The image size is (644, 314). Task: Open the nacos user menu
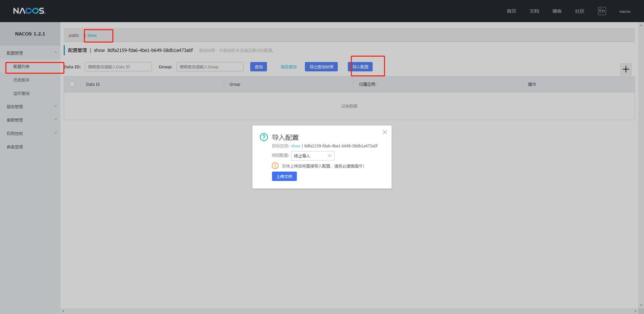625,11
